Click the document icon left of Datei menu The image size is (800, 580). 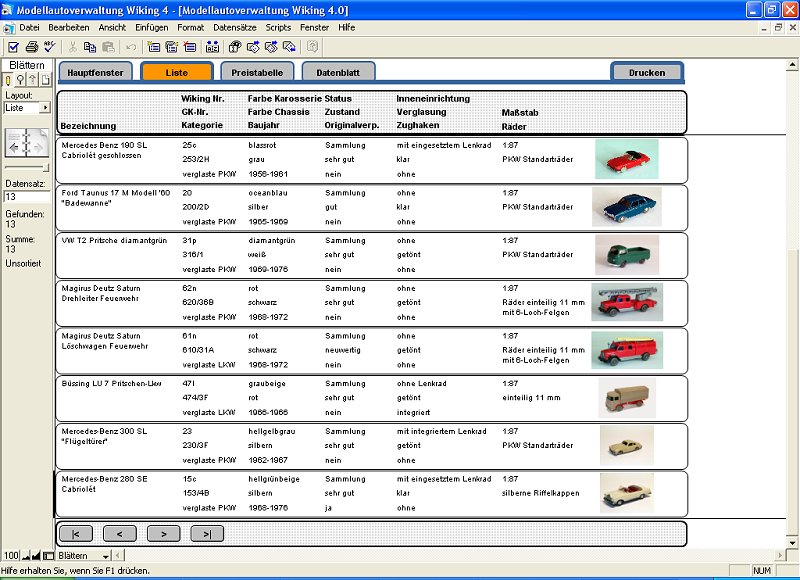(9, 28)
